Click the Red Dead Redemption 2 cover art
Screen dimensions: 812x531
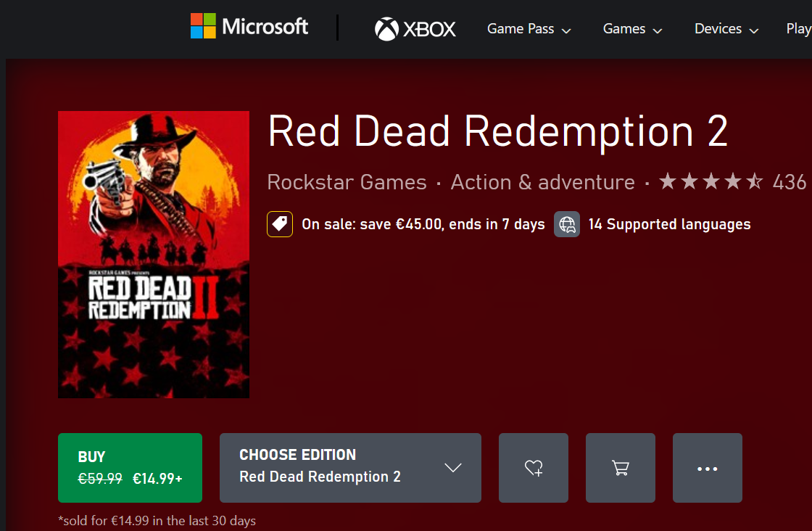[154, 254]
